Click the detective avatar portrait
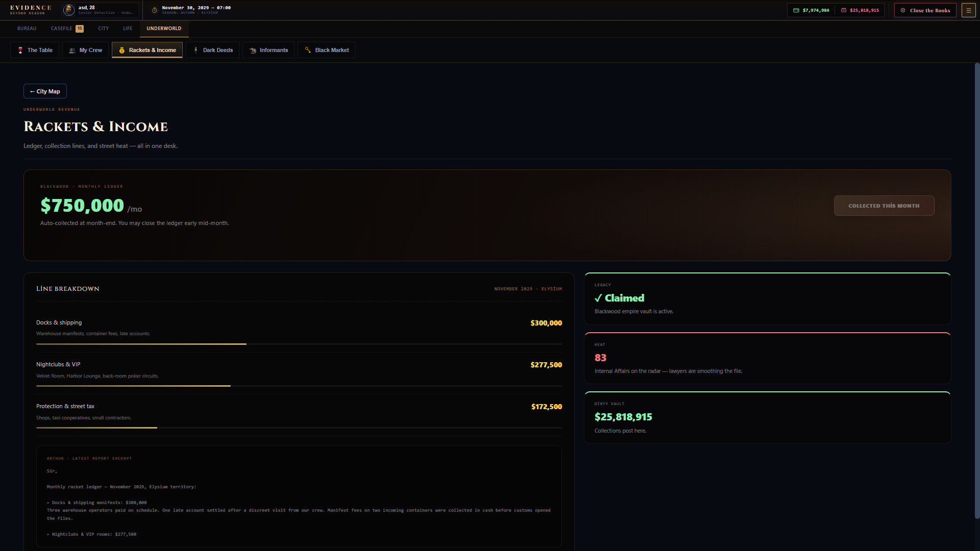Image resolution: width=980 pixels, height=551 pixels. 68,10
